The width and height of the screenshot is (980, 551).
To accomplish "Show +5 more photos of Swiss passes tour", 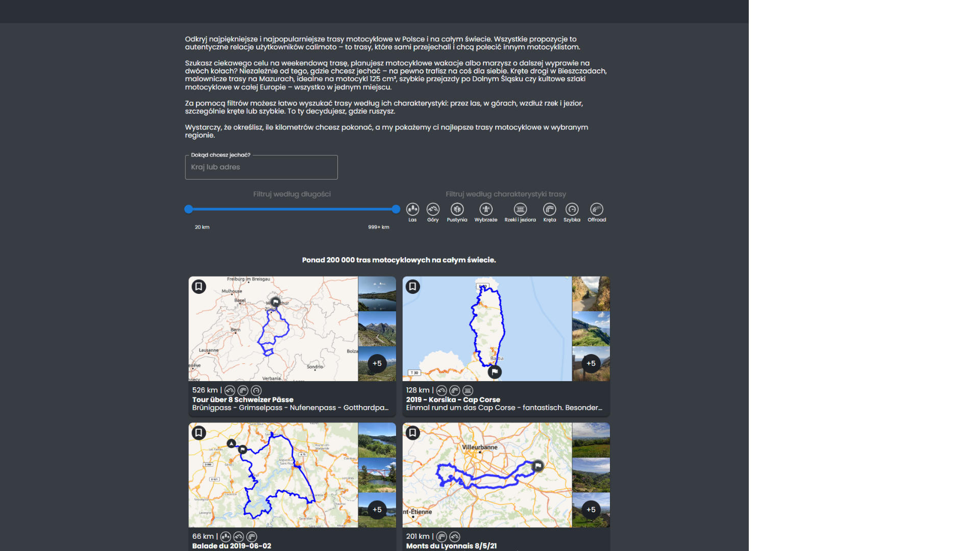I will (377, 364).
